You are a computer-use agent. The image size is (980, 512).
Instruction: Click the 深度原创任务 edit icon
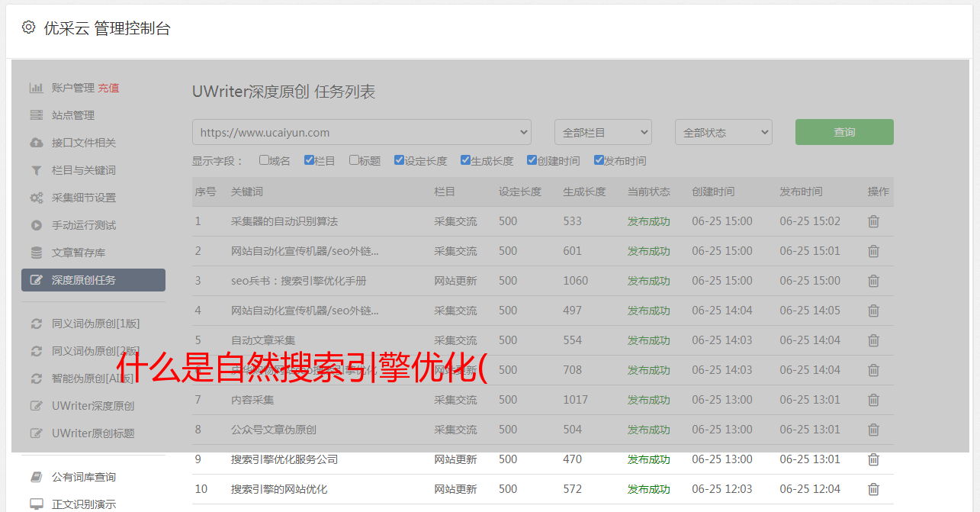36,280
